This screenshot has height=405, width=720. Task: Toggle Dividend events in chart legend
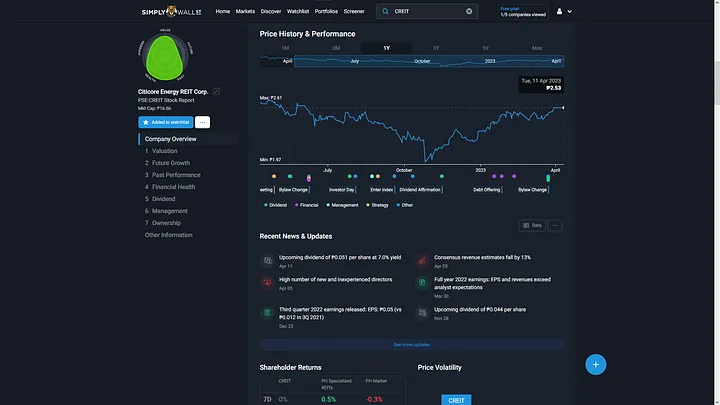(x=276, y=205)
